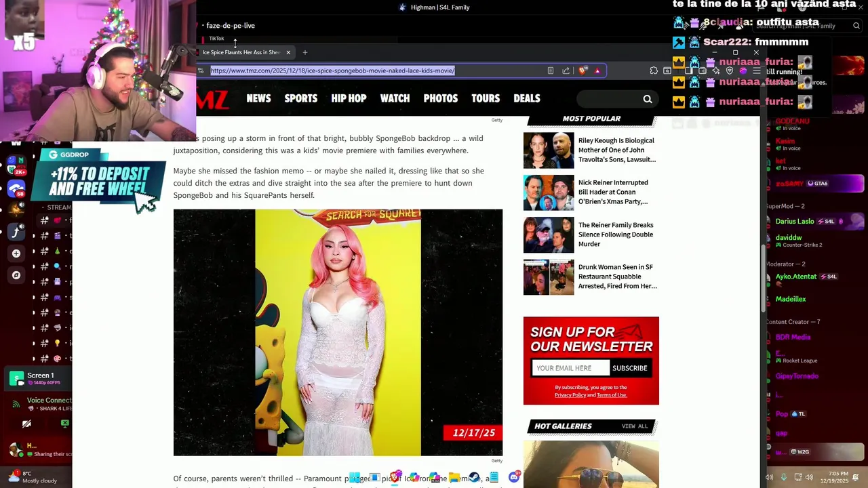The image size is (868, 488).
Task: Open the browser extensions puzzle icon
Action: [654, 70]
